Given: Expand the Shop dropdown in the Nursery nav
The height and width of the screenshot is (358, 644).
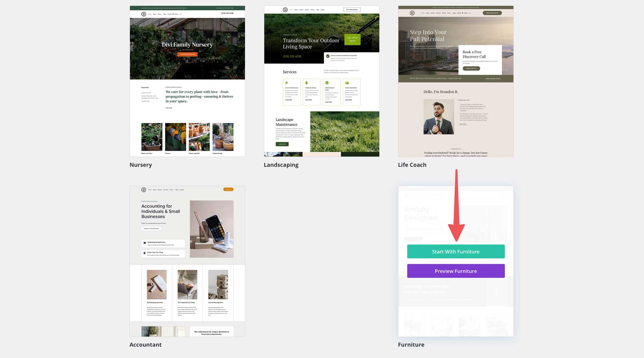Looking at the screenshot, I should tap(160, 14).
